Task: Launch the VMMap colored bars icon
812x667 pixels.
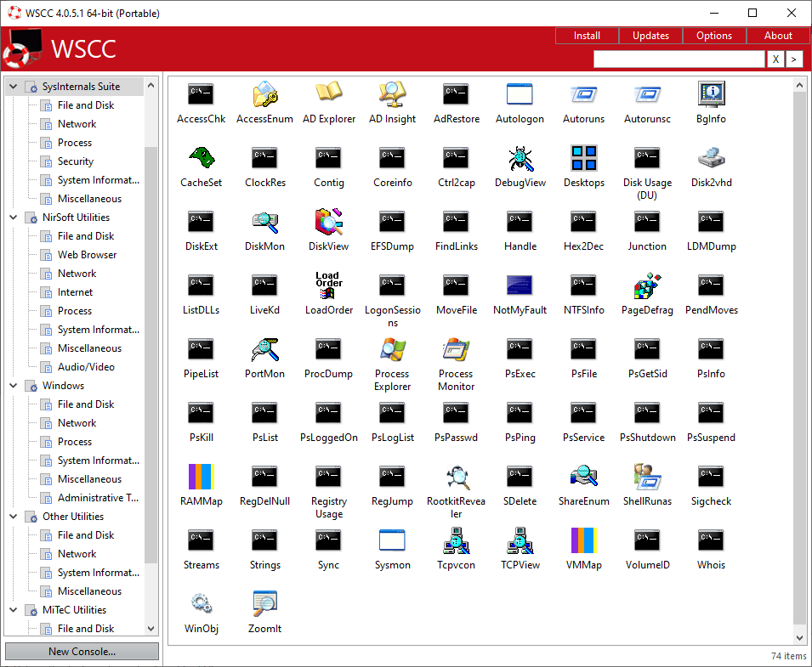Action: pos(583,540)
